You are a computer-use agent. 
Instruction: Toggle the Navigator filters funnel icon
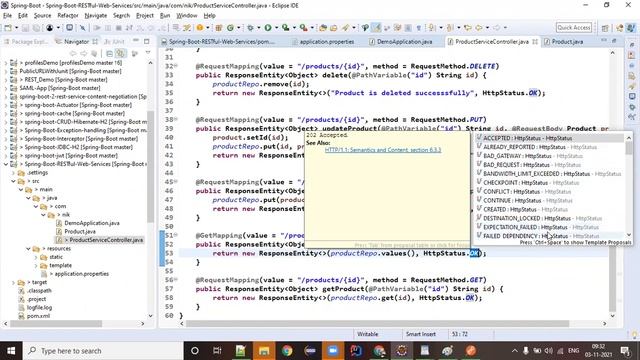tap(135, 53)
